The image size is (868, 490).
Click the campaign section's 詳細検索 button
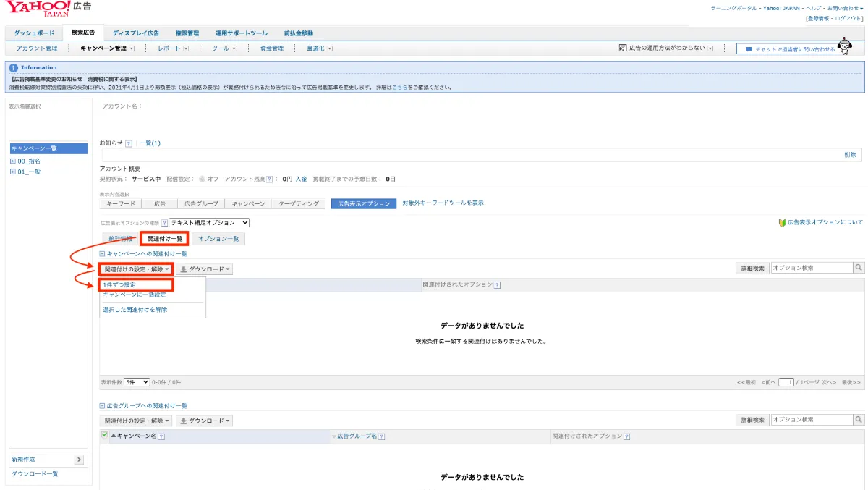pos(752,268)
